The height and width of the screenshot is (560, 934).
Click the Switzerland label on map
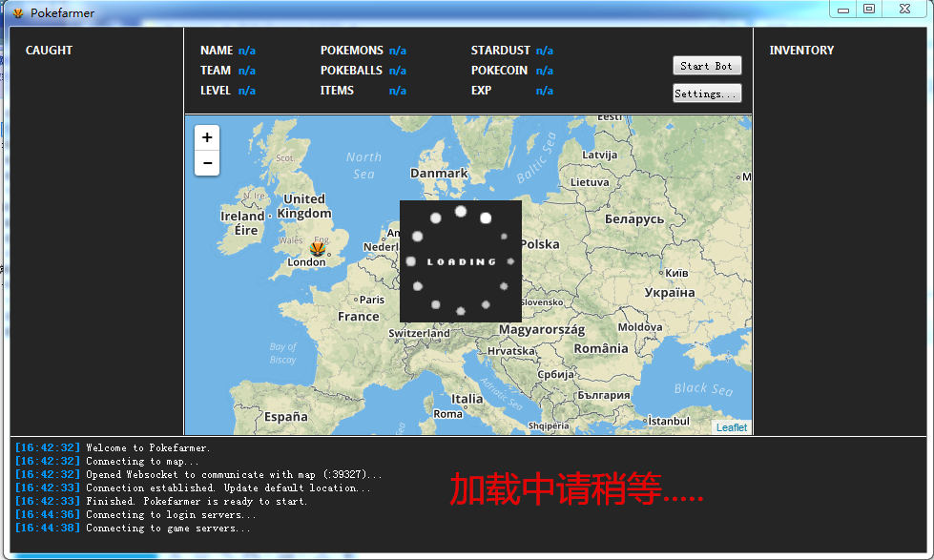coord(419,333)
